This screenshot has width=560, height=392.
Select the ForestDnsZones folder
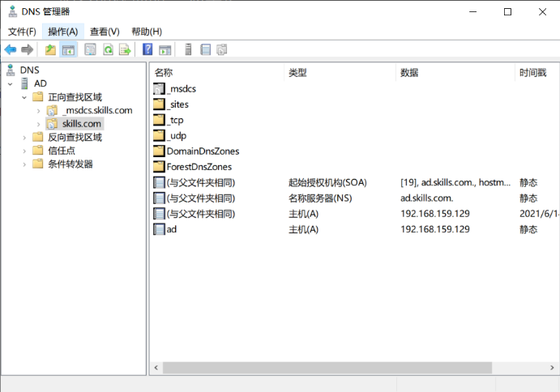coord(192,167)
